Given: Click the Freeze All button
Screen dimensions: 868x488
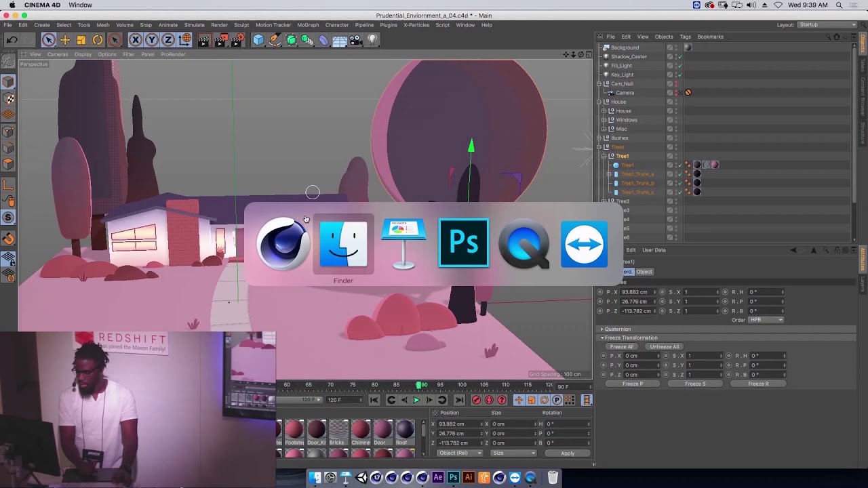Looking at the screenshot, I should coord(621,346).
